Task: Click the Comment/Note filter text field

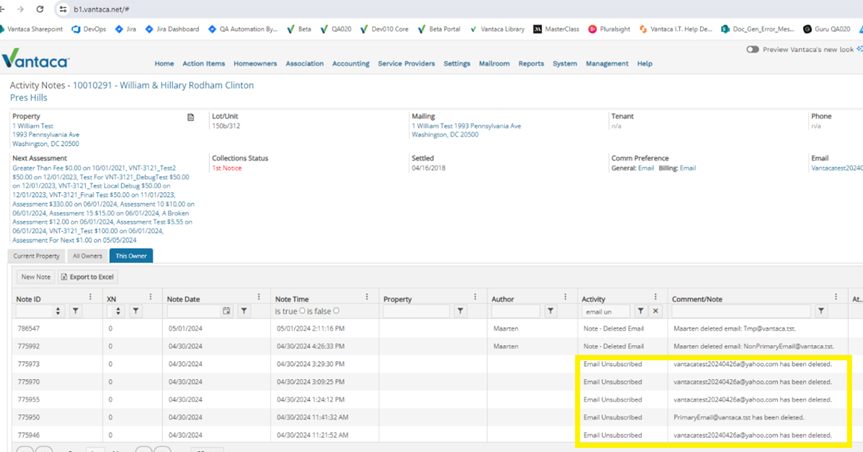Action: point(741,311)
